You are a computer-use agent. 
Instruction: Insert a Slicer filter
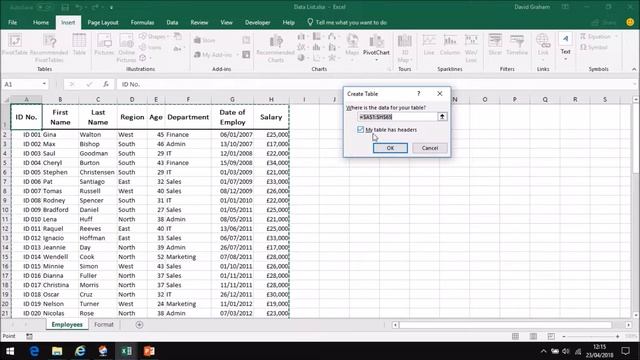coord(495,45)
